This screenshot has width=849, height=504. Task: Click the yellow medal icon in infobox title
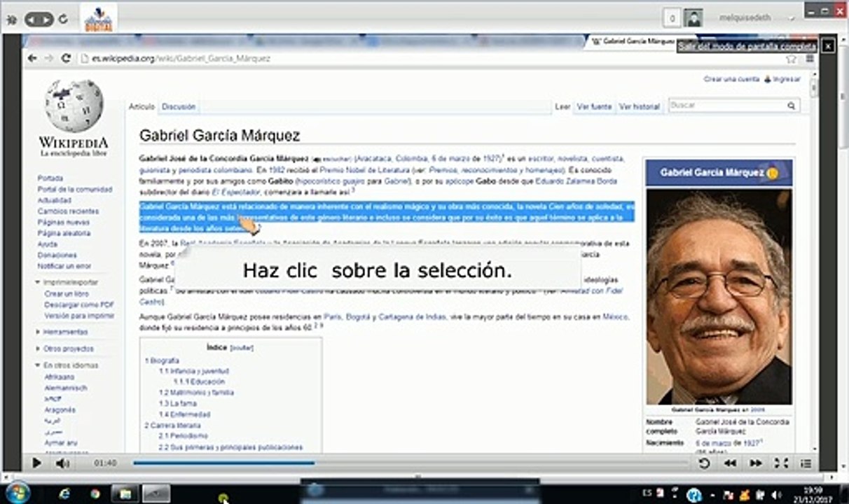click(x=773, y=173)
